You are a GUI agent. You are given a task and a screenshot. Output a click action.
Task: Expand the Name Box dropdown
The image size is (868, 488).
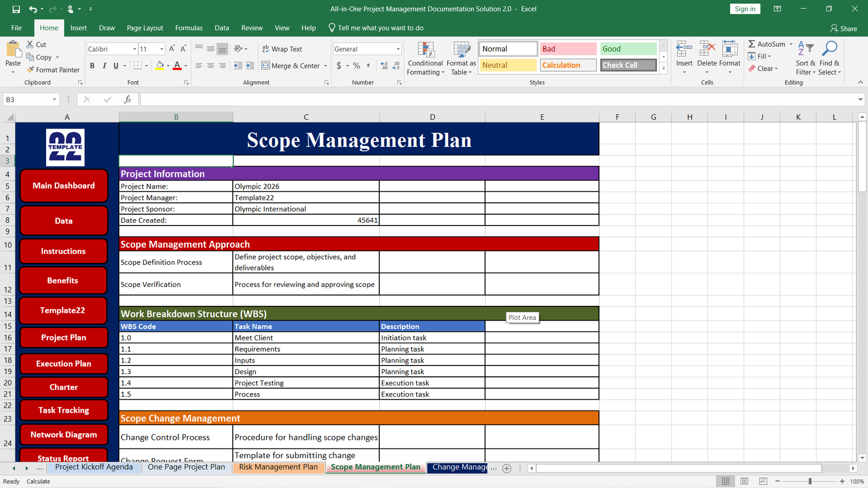coord(54,99)
